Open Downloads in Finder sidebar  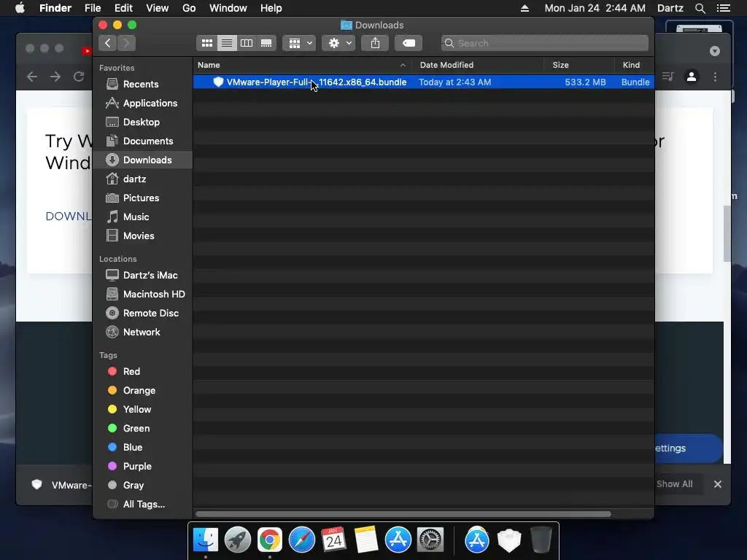click(142, 160)
